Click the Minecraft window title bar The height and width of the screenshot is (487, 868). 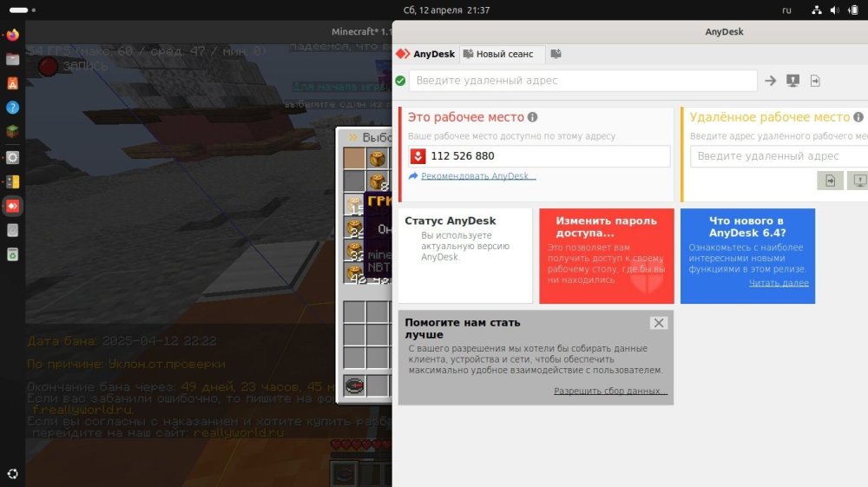tap(208, 32)
